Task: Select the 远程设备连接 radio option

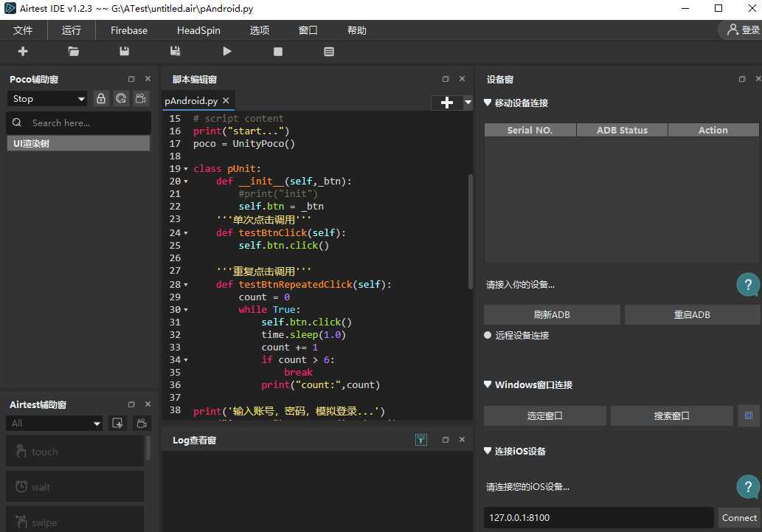Action: tap(488, 335)
